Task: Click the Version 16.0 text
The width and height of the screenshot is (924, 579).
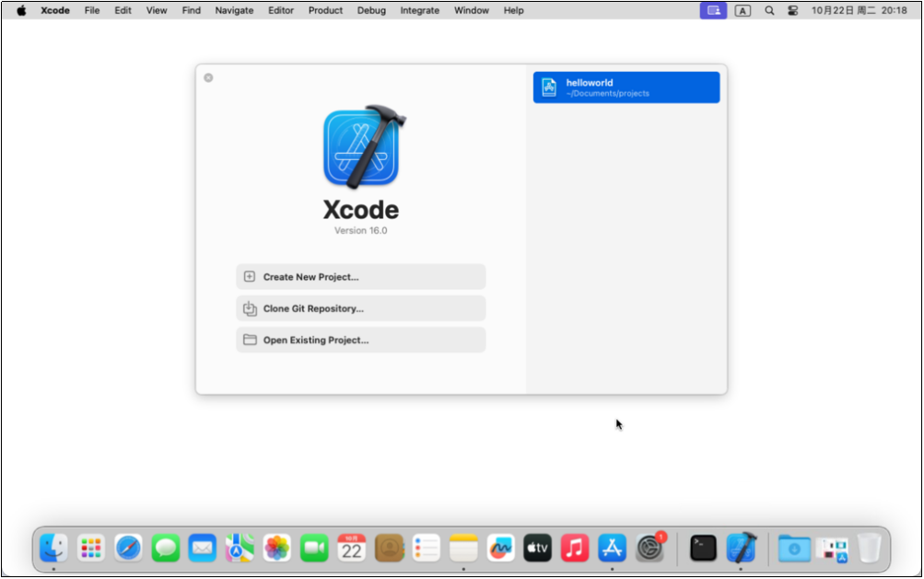Action: 360,231
